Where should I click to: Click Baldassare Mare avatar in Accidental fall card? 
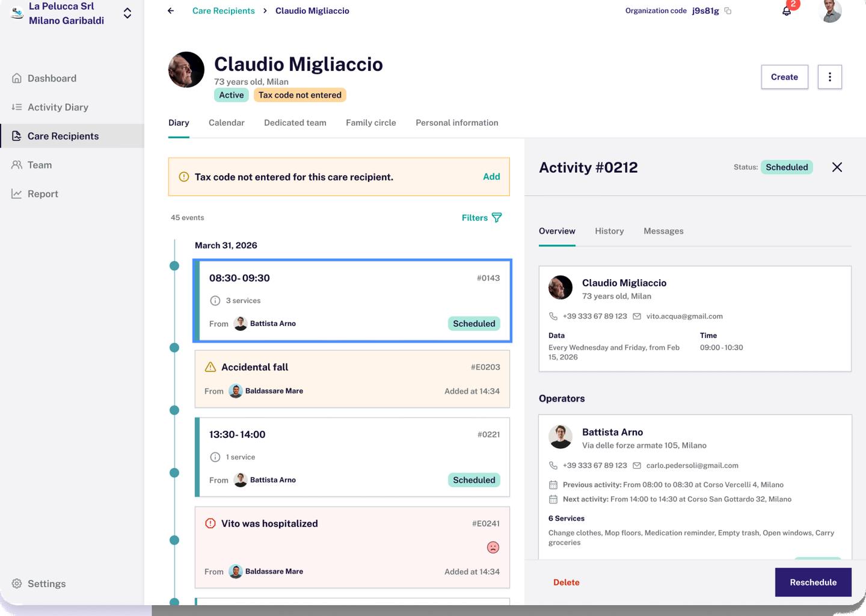(x=236, y=391)
